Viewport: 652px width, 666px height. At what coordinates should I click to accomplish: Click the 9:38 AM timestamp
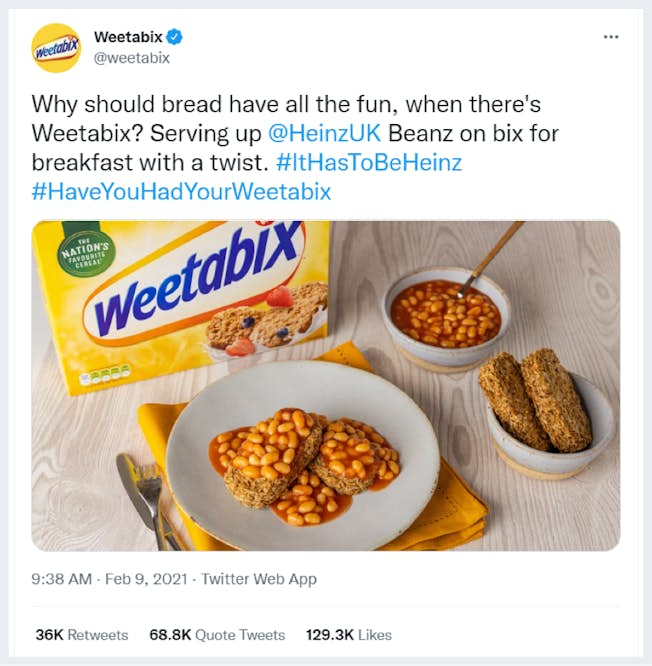click(x=64, y=579)
